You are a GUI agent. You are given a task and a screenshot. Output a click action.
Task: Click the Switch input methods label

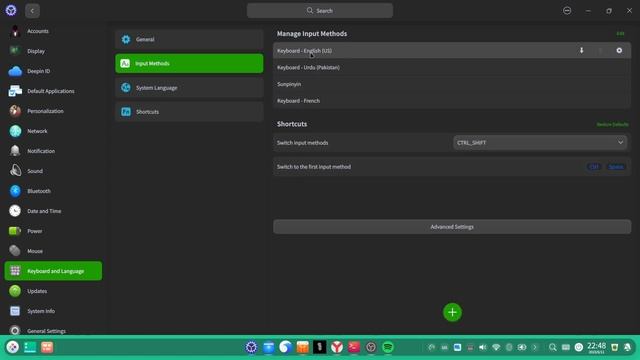302,143
